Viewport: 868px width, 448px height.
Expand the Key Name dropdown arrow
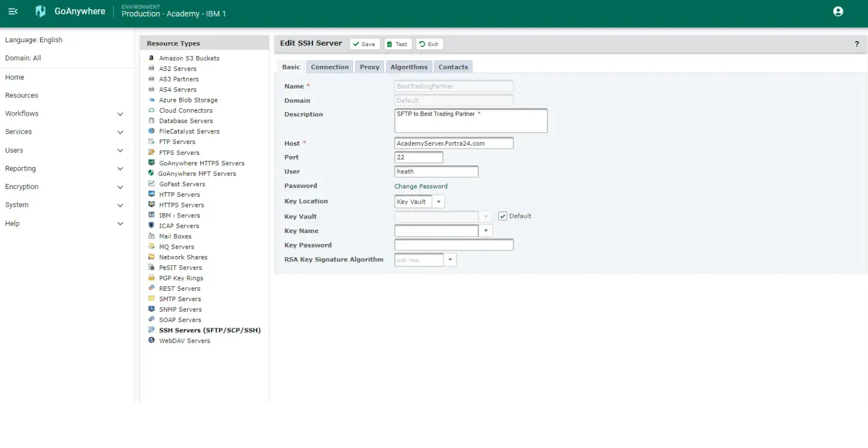tap(486, 230)
